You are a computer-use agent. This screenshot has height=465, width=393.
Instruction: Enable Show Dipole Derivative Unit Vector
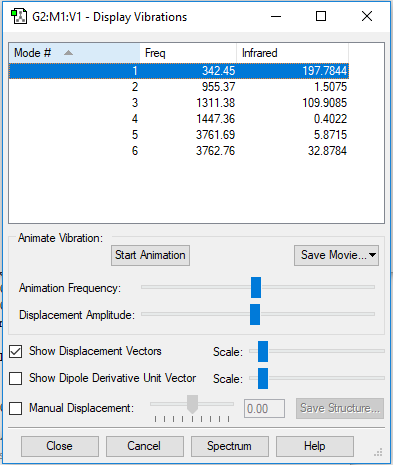point(16,378)
